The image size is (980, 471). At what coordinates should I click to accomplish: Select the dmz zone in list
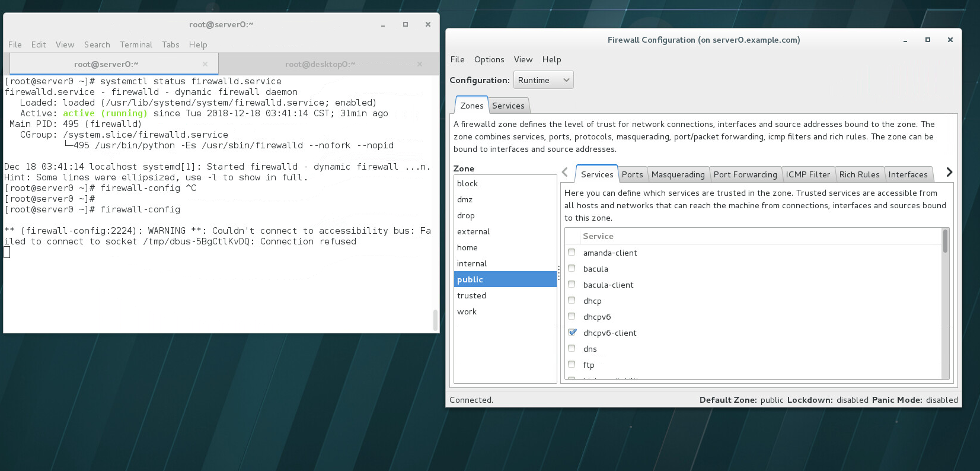tap(465, 199)
